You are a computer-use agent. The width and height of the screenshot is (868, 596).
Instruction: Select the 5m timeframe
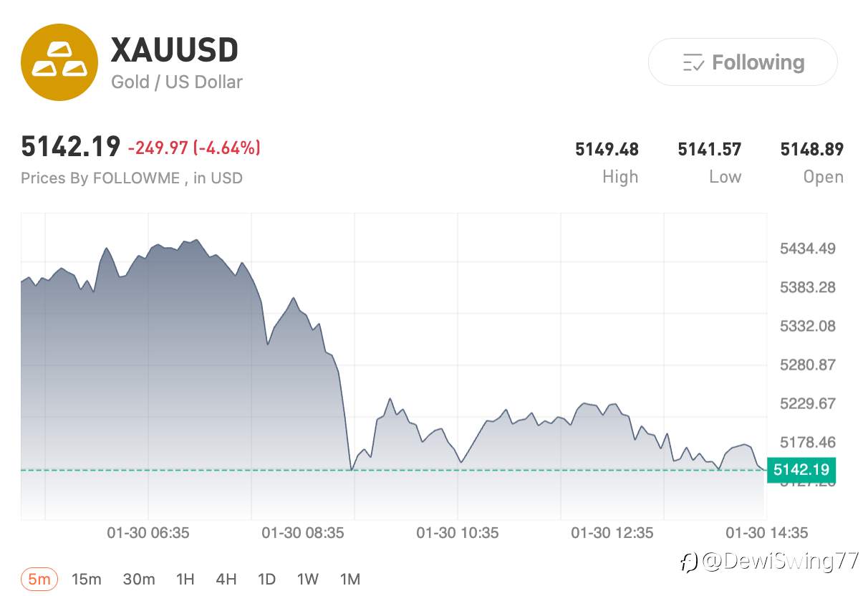click(x=39, y=579)
